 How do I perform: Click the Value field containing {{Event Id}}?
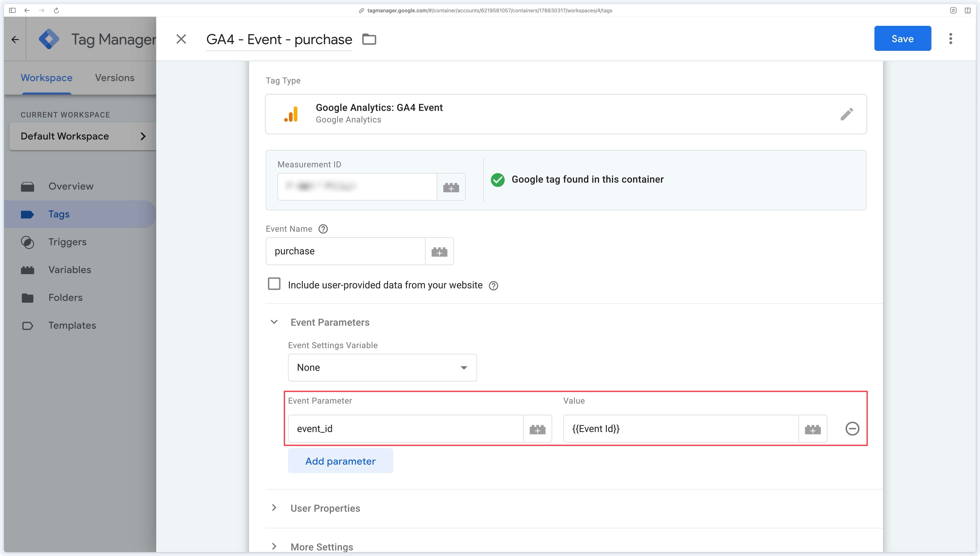[681, 429]
